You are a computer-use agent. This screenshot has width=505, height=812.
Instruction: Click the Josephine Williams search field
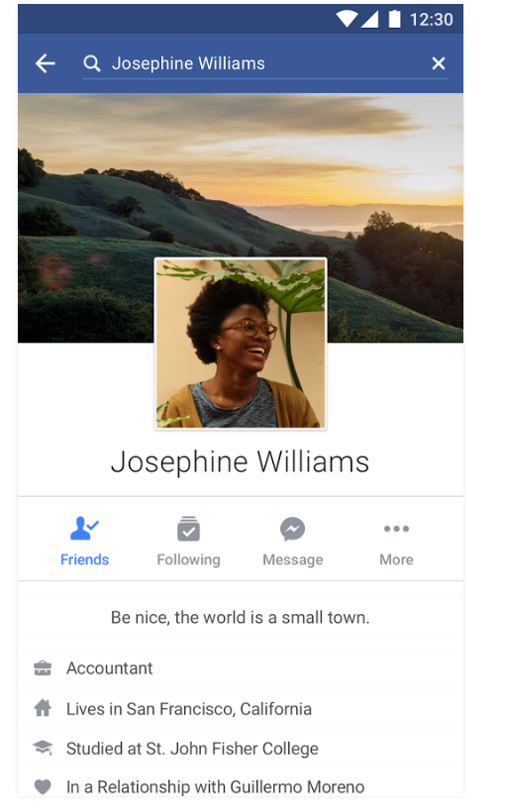pos(265,63)
